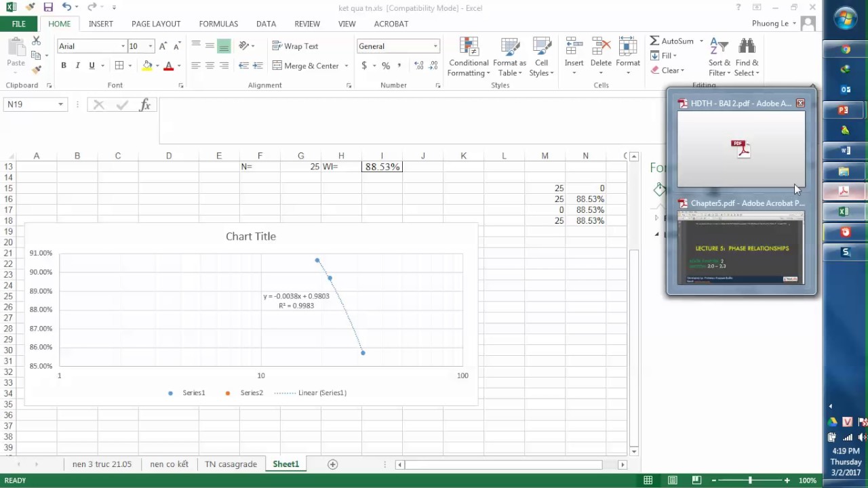This screenshot has width=868, height=488.
Task: Select Normal view in status bar
Action: click(648, 481)
